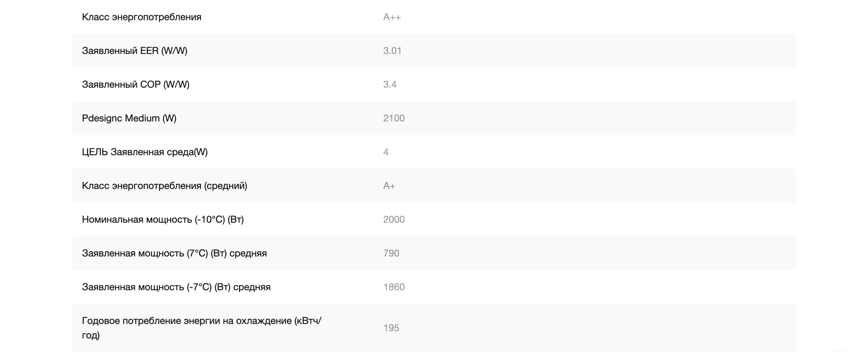Click Номинальная мощность (-10°C) label
The width and height of the screenshot is (868, 352).
click(x=163, y=219)
